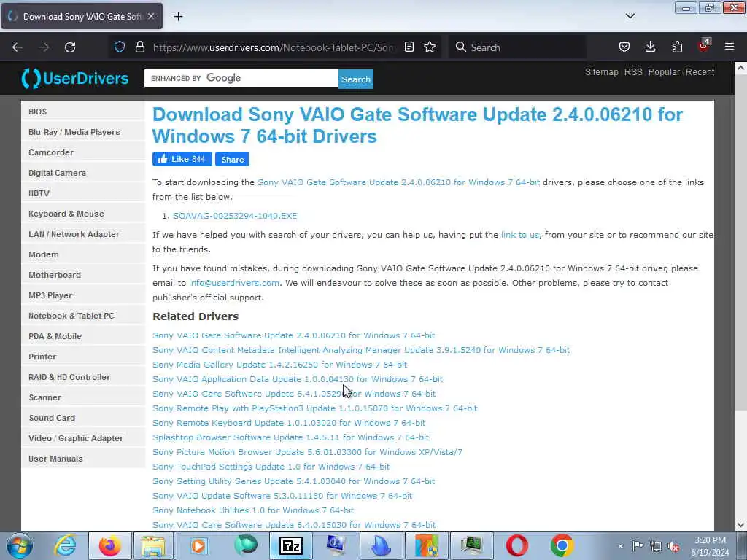This screenshot has width=747, height=560.
Task: Open Firefox hamburger menu
Action: (729, 47)
